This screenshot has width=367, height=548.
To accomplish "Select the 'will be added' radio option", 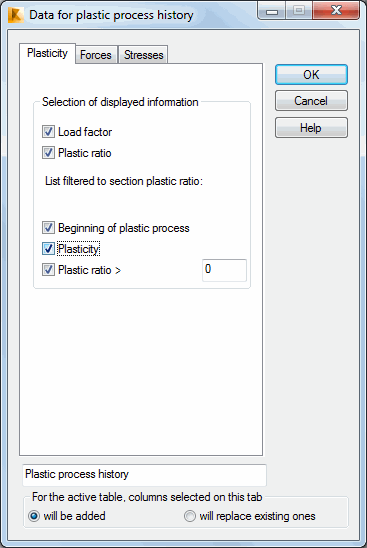I will [x=34, y=516].
